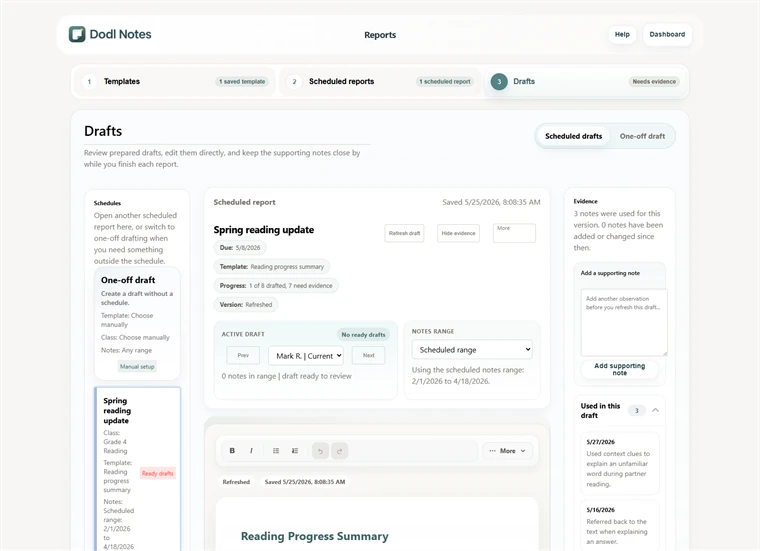Switch to Scheduled drafts view

click(x=573, y=136)
